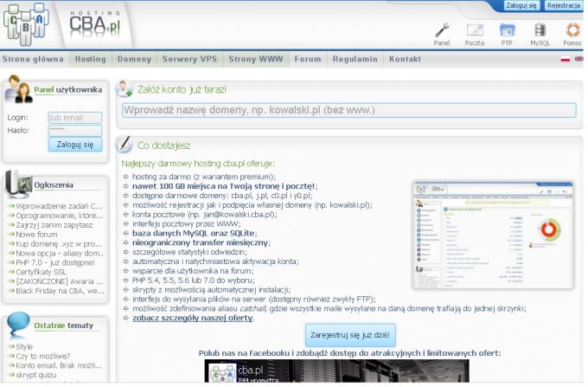Open announcement Wprowadzenie zadań C...
The image size is (588, 387).
pyautogui.click(x=59, y=206)
